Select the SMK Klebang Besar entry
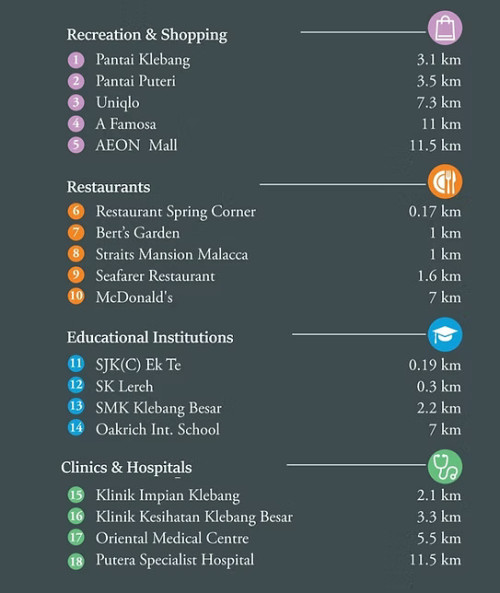Viewport: 500px width, 593px height. point(159,408)
